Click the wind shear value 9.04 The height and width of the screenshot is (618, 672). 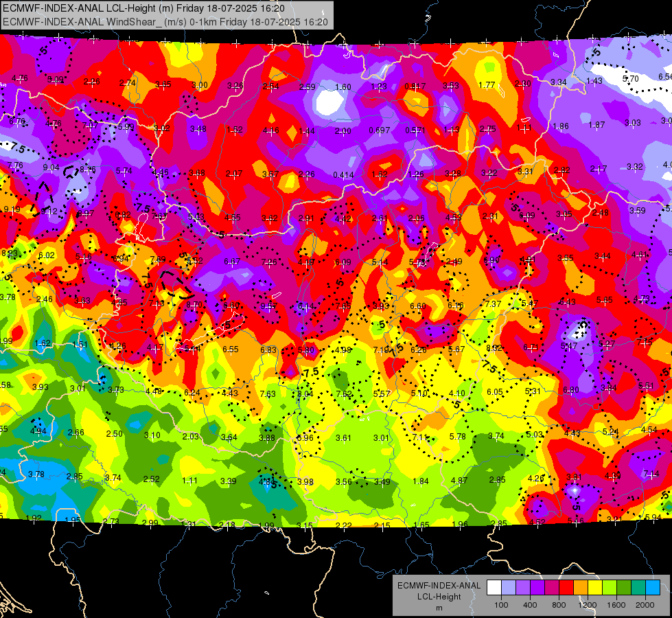pos(51,168)
